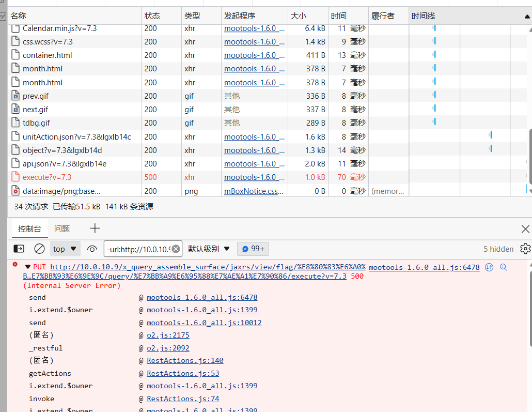Viewport: 532px width, 412px height.
Task: Clear the console with the ban icon
Action: coord(39,249)
